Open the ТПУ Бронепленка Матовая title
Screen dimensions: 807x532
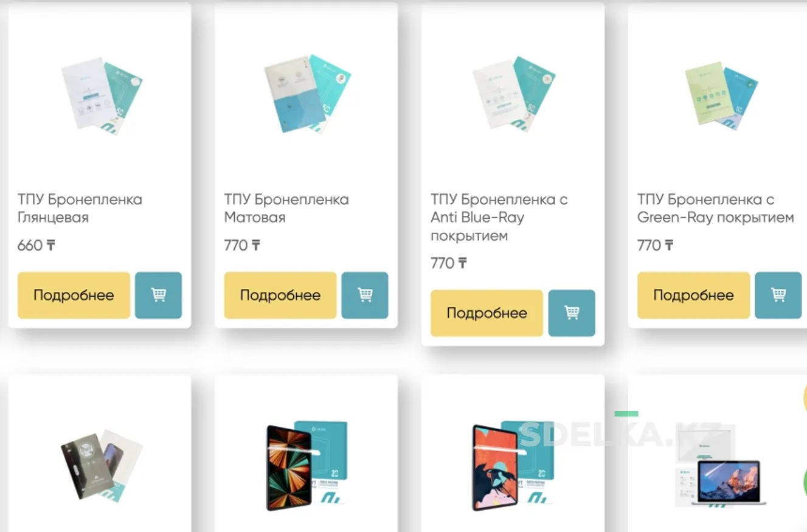pyautogui.click(x=286, y=209)
